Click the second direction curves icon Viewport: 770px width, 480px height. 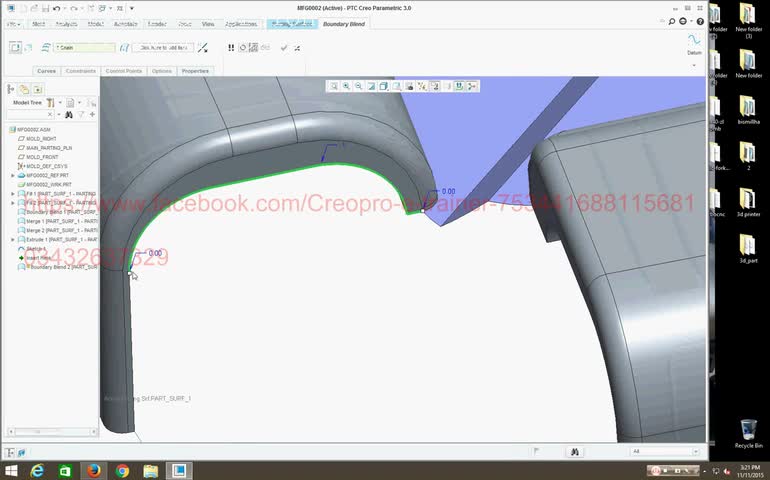coord(125,48)
